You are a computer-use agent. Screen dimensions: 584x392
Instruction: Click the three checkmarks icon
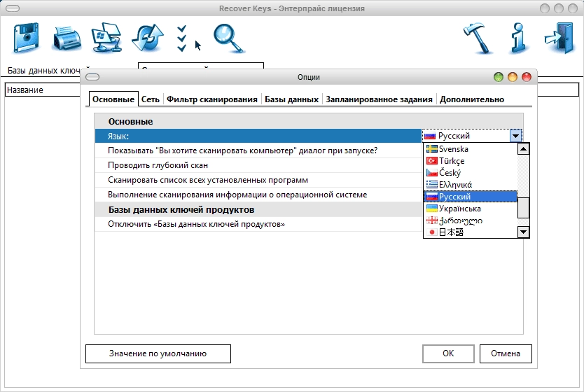(182, 38)
